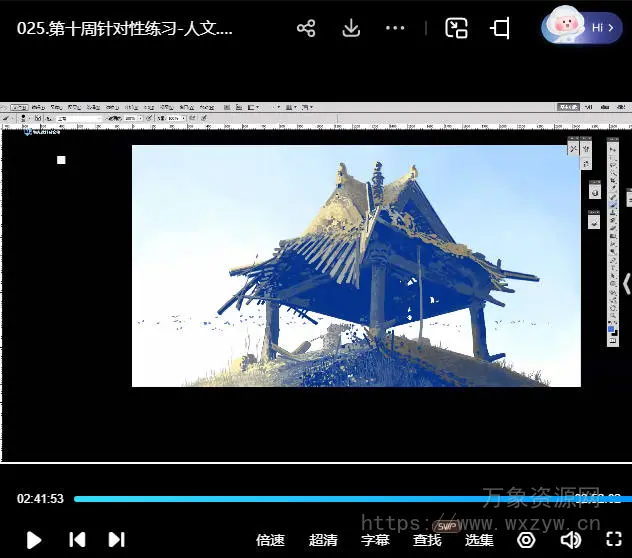The width and height of the screenshot is (632, 558).
Task: Click the video progress bar
Action: tap(300, 498)
